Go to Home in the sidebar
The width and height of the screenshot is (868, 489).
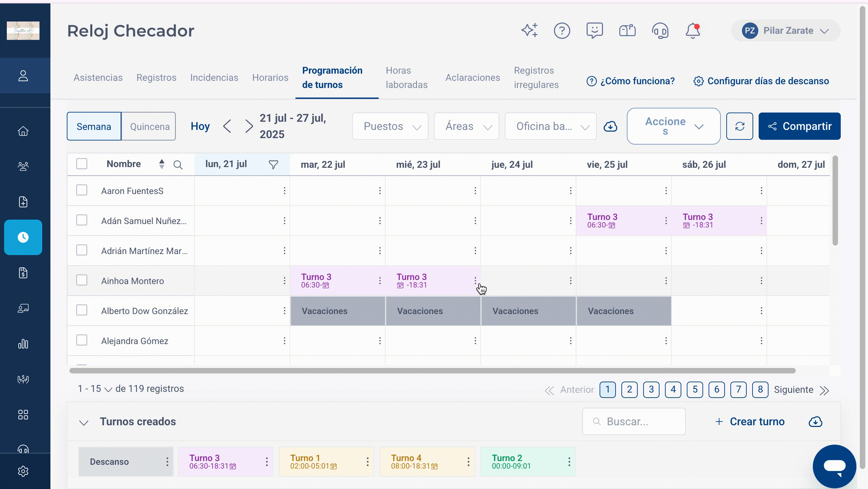pos(23,131)
